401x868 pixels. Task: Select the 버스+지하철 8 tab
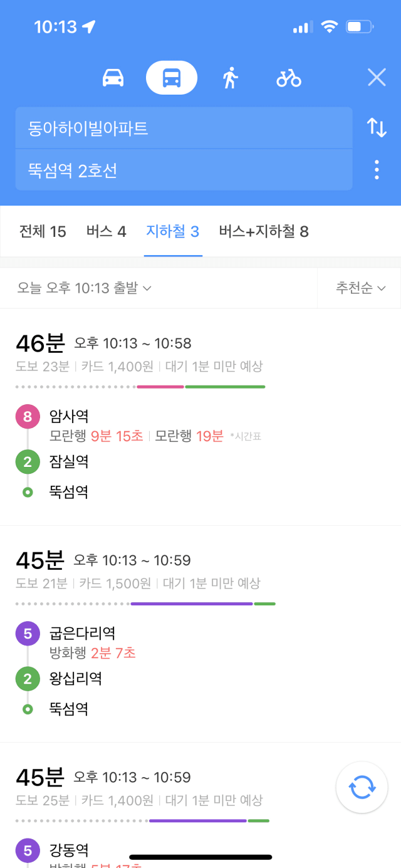pos(264,232)
